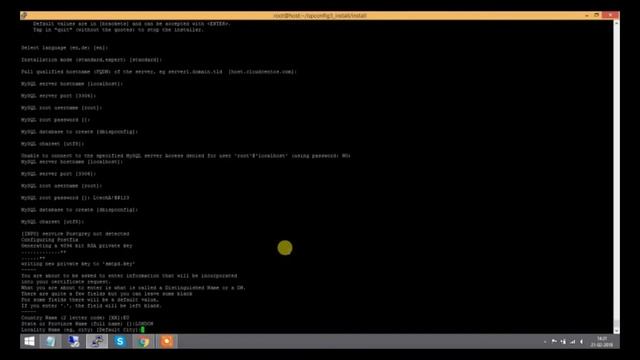Viewport: 640px width, 360px height.
Task: Click the MySQL root password line with the entered password
Action: (75, 198)
